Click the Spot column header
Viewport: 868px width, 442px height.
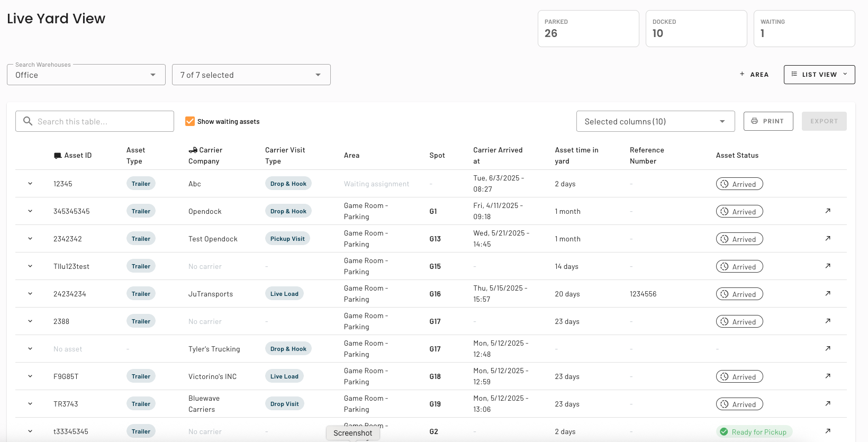pyautogui.click(x=437, y=156)
